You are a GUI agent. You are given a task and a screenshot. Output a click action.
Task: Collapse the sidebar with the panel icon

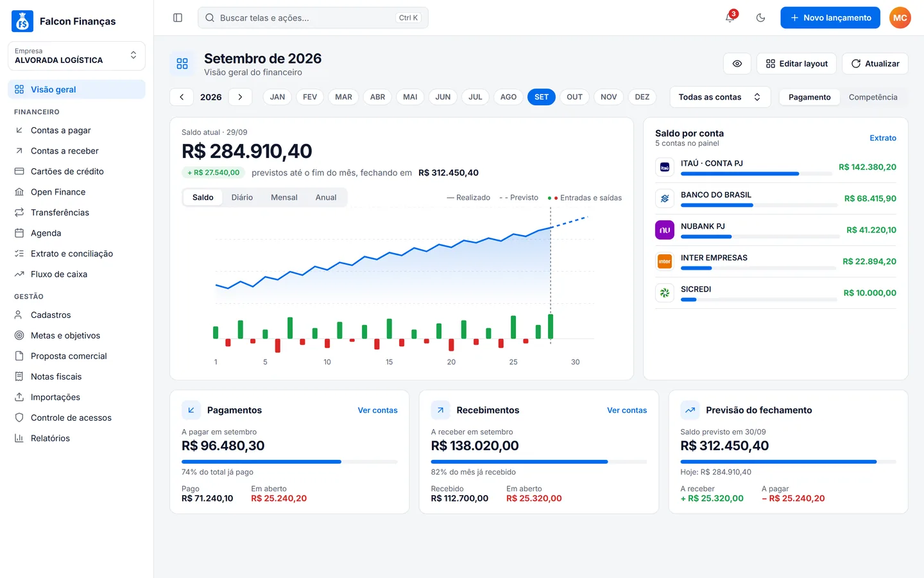[178, 18]
